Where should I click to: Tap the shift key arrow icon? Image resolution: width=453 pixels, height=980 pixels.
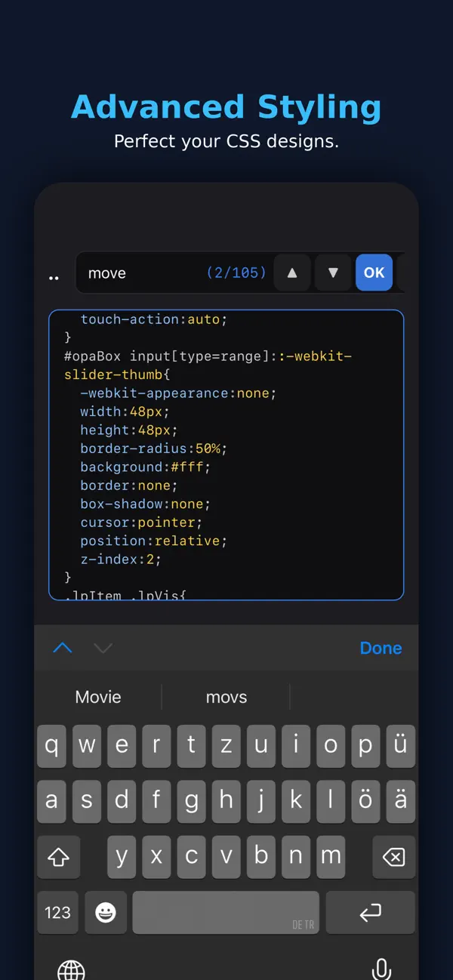(x=58, y=856)
